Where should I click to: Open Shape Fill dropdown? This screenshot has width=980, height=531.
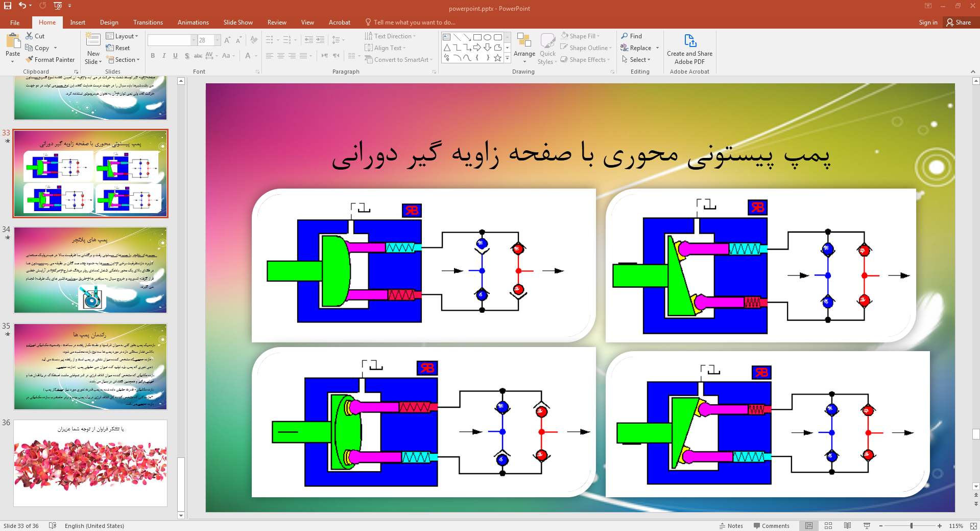580,36
